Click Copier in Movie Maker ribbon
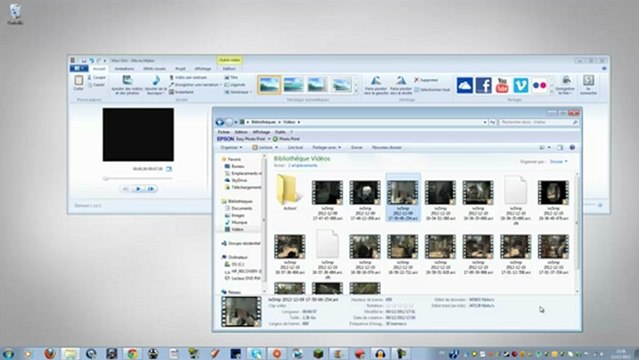 (x=97, y=85)
